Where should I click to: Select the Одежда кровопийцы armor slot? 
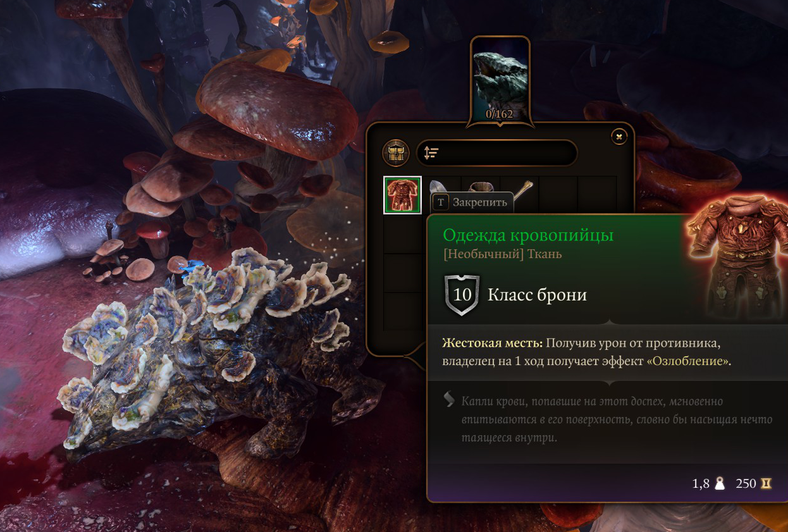click(403, 195)
